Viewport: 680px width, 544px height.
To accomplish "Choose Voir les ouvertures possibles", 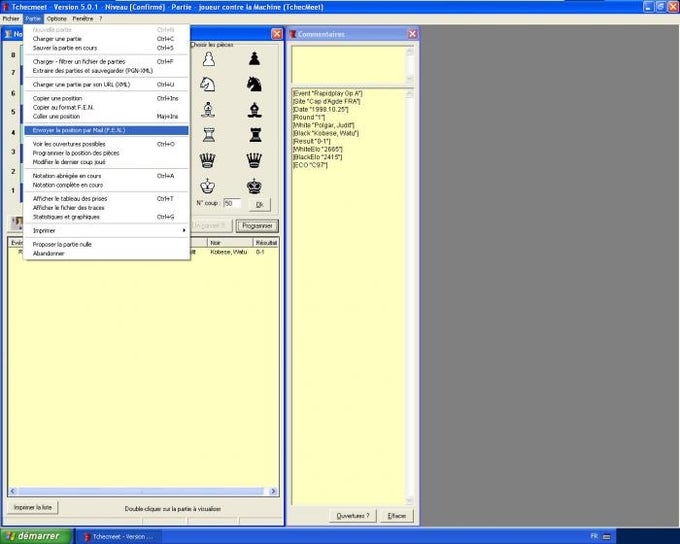I will coord(106,144).
